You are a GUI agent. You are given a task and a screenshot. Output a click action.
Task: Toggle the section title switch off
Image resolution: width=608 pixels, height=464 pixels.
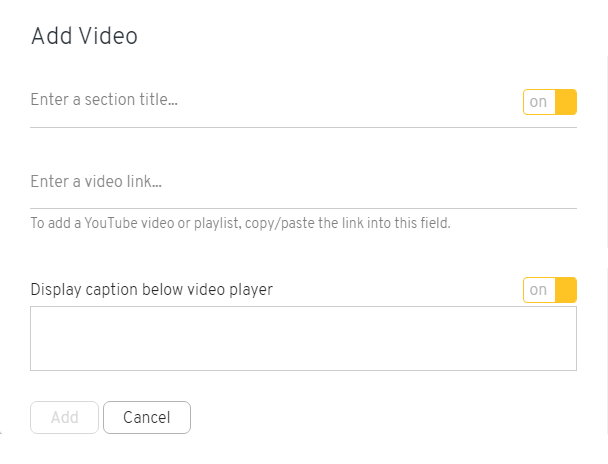550,102
